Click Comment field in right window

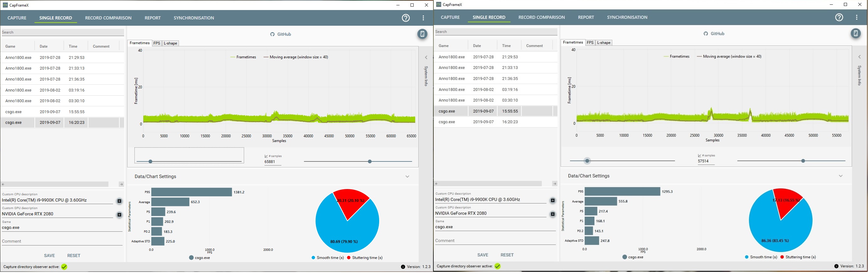tap(495, 241)
